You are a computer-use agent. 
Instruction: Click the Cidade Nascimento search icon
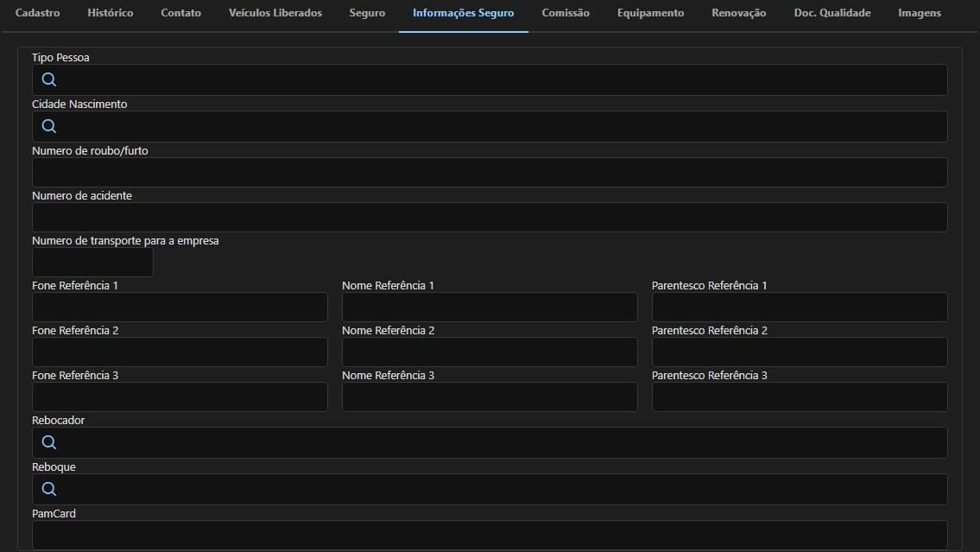coord(48,126)
